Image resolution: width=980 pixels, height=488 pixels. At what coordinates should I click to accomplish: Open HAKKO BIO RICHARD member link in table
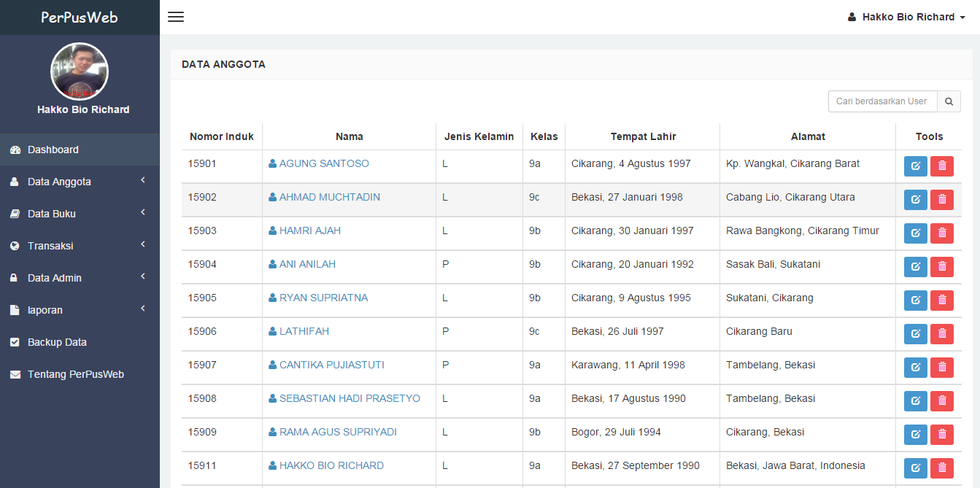click(x=326, y=465)
